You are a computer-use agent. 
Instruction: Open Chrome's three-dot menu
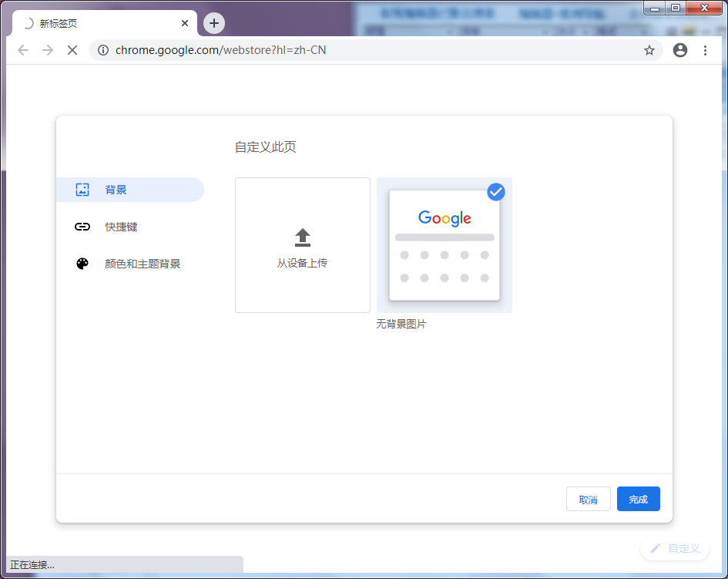706,49
